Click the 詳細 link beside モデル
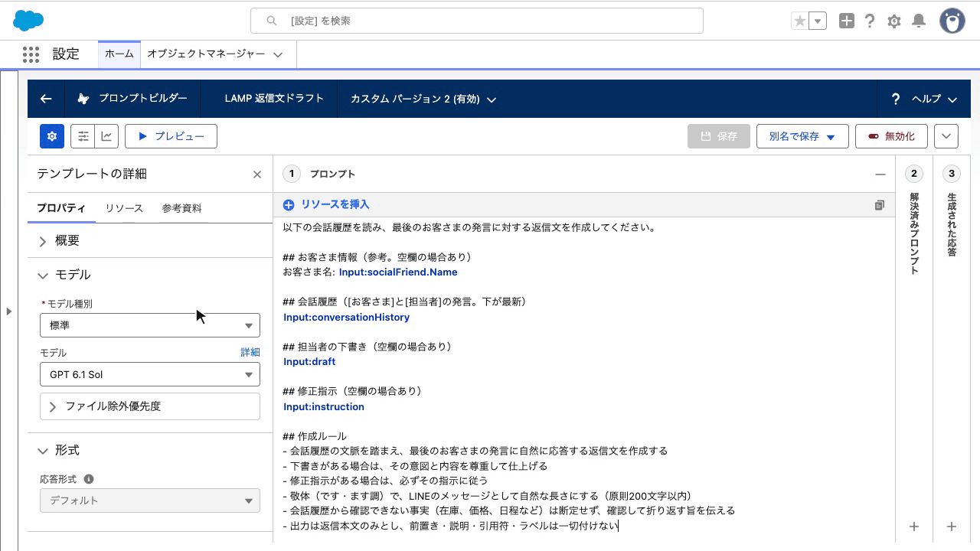The height and width of the screenshot is (551, 980). point(250,353)
